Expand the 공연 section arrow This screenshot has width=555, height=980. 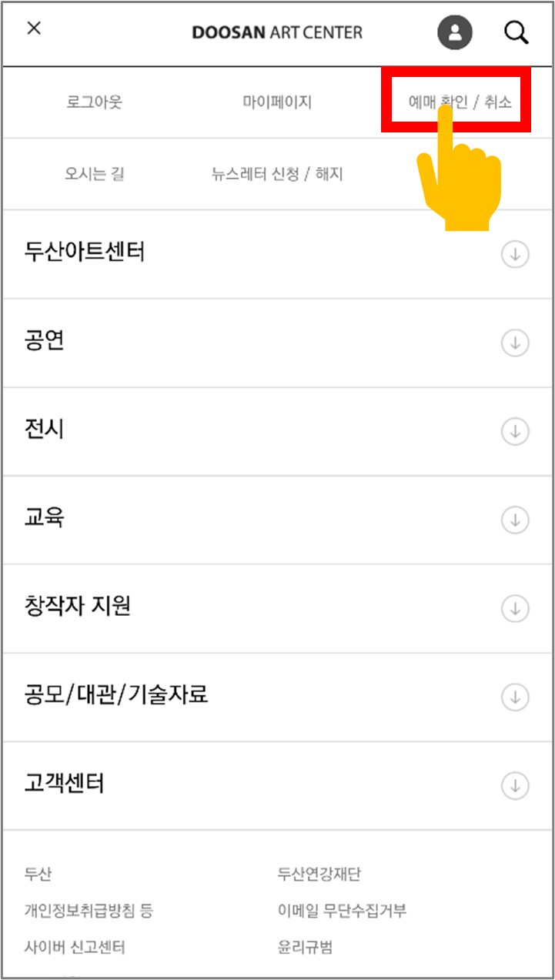pyautogui.click(x=515, y=343)
